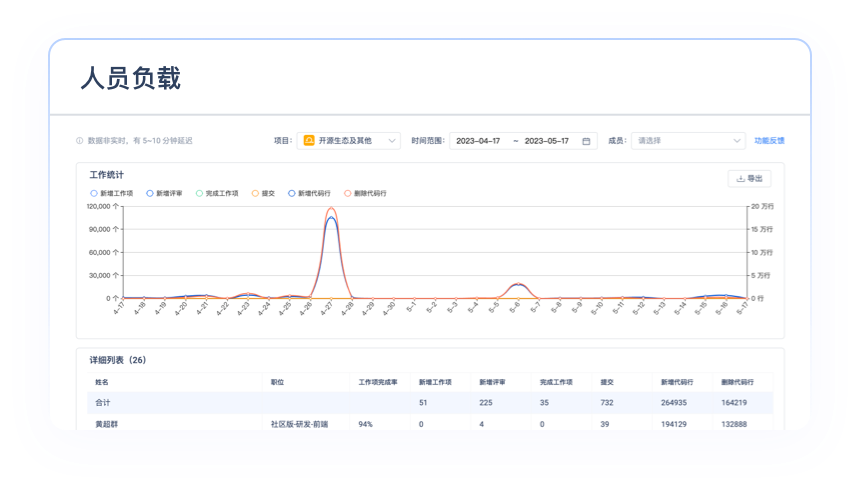The image size is (860, 490).
Task: Click the 合计 value 225
Action: pos(486,403)
